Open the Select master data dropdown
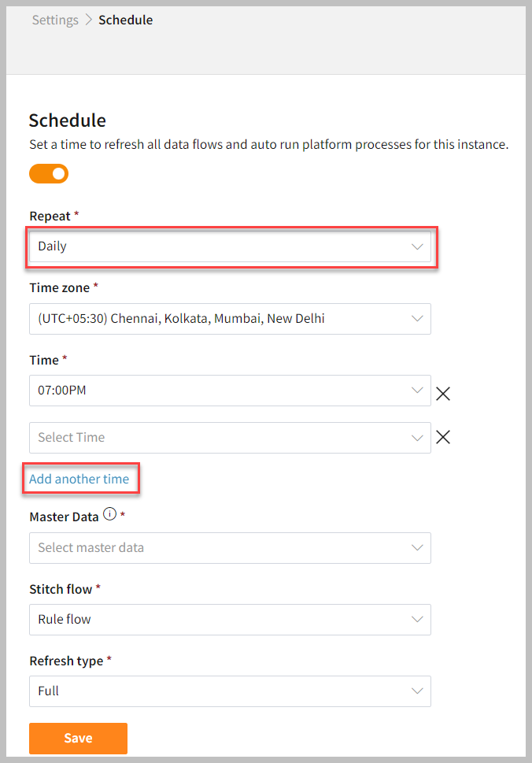This screenshot has width=532, height=763. (x=220, y=548)
